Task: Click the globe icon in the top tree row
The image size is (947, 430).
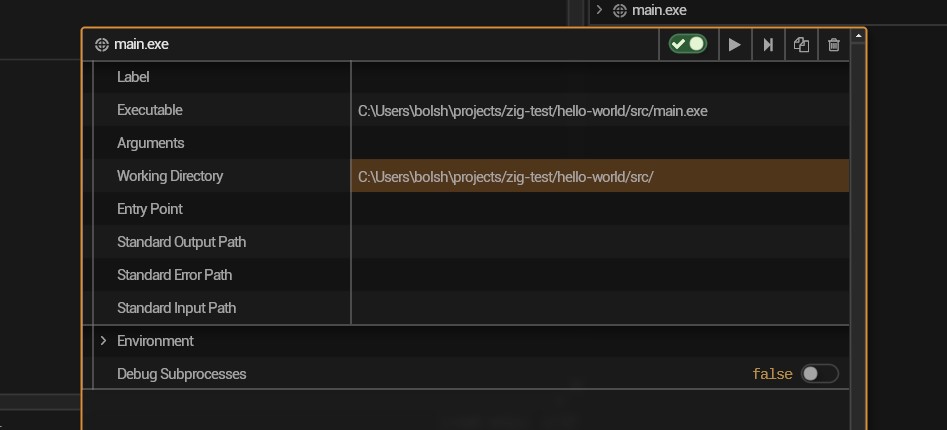Action: [x=620, y=11]
